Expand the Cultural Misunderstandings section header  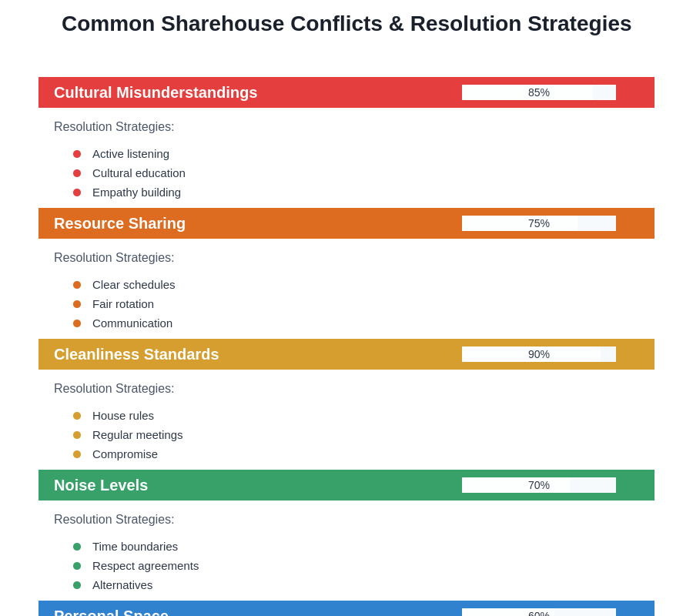pyautogui.click(x=156, y=92)
